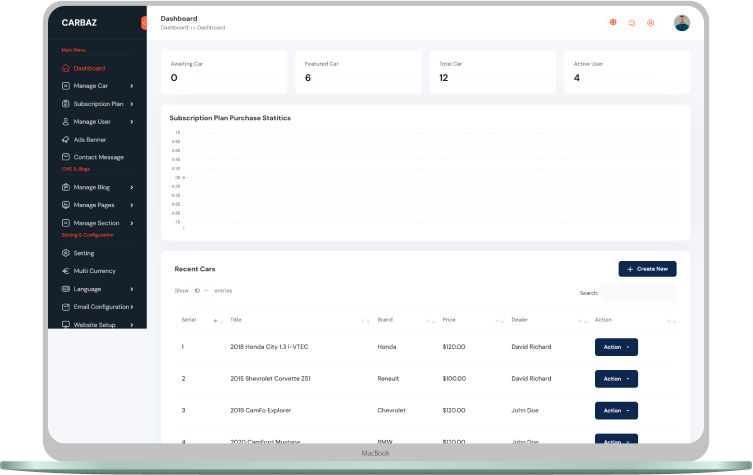Click the Contact Message envelope icon
753x475 pixels.
tap(65, 157)
